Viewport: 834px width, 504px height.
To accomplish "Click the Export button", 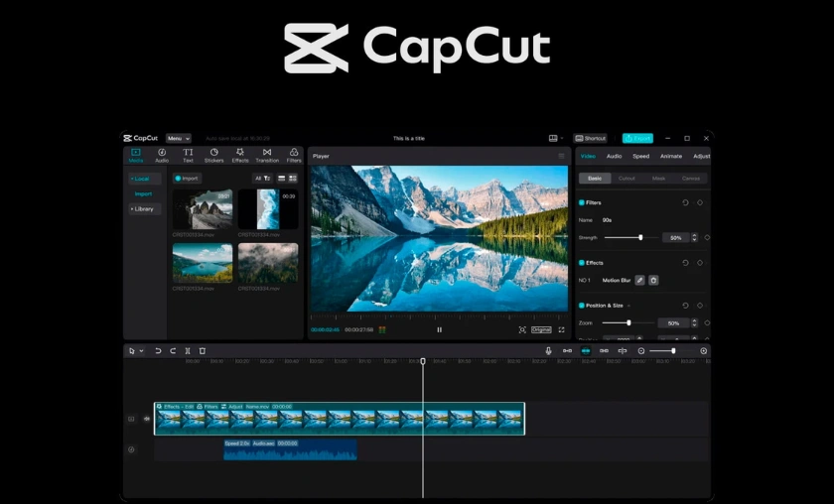I will point(637,138).
